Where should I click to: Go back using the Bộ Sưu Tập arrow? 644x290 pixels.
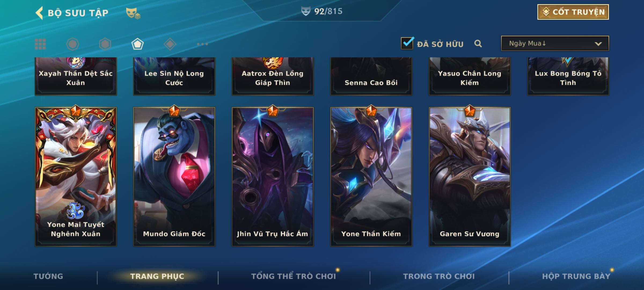click(39, 13)
